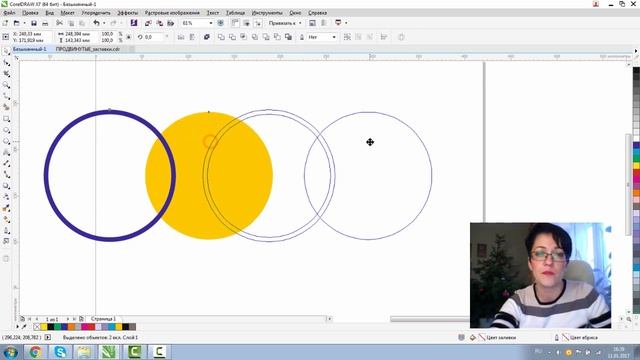This screenshot has height=360, width=640.
Task: Select the Transparency tool
Action: coord(6,197)
